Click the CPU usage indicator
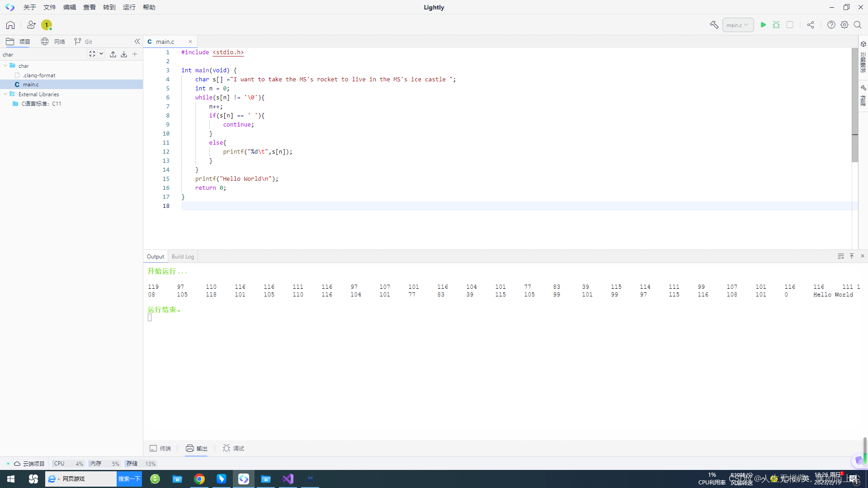This screenshot has width=868, height=488. (69, 464)
